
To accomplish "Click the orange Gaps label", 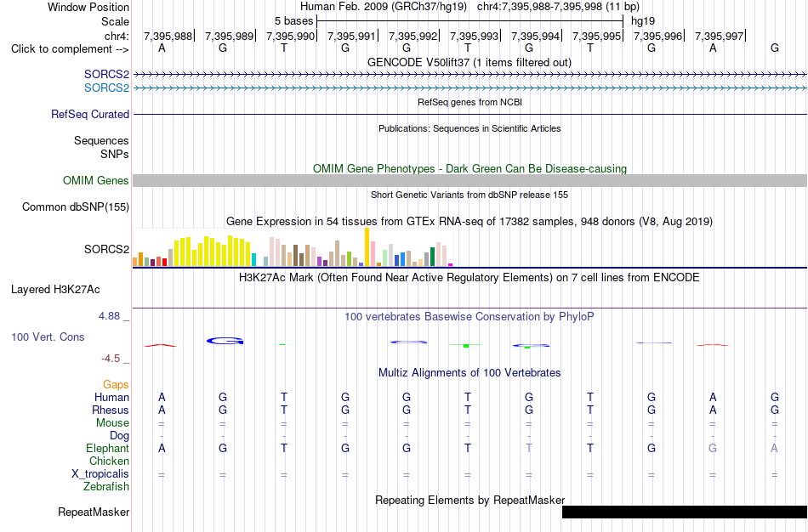I will 116,385.
